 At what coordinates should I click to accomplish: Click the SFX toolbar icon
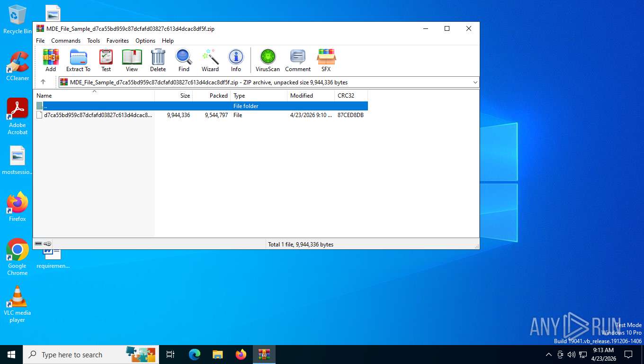click(x=326, y=60)
